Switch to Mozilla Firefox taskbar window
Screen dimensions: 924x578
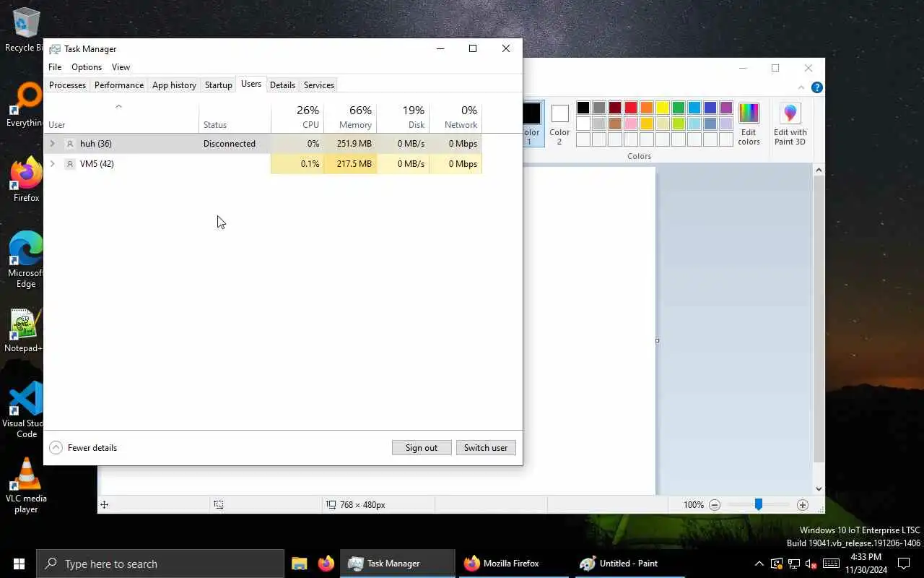pyautogui.click(x=513, y=564)
